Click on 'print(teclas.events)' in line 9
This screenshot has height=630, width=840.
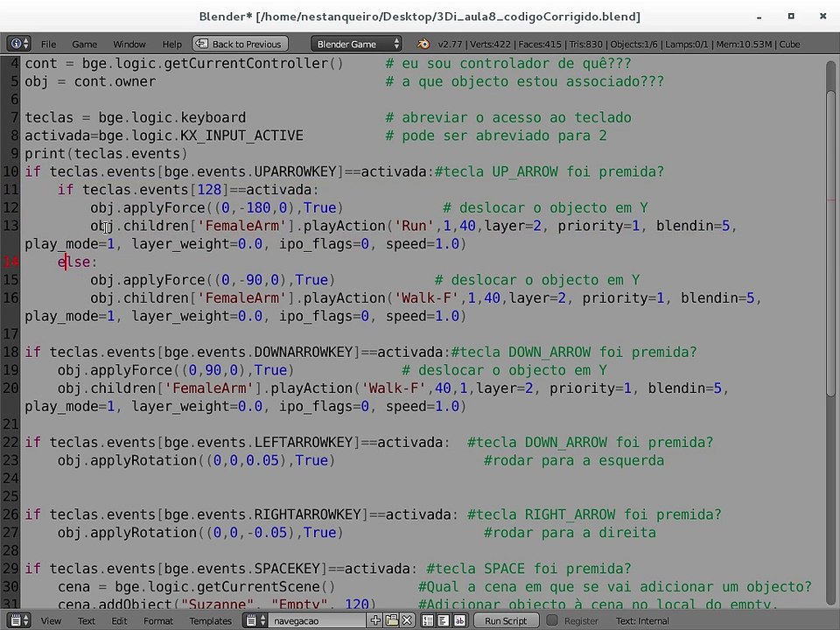[106, 154]
